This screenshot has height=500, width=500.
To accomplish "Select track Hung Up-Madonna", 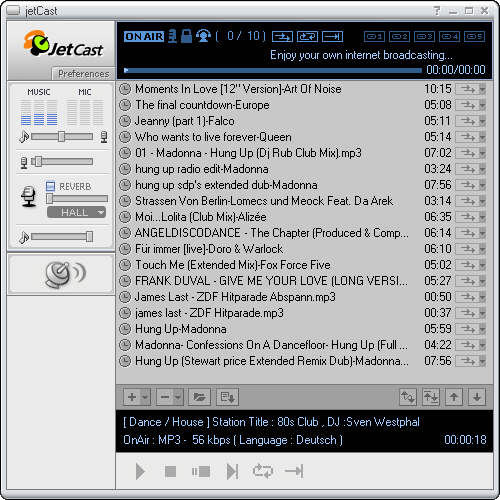I will [181, 329].
